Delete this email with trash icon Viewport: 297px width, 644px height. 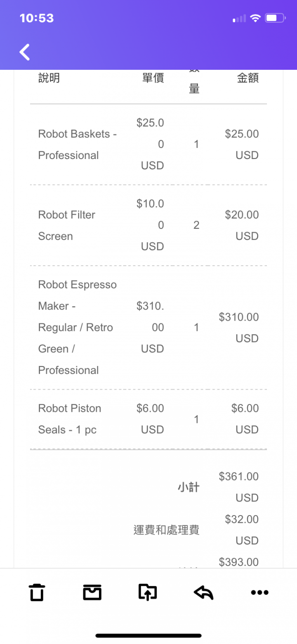[37, 592]
